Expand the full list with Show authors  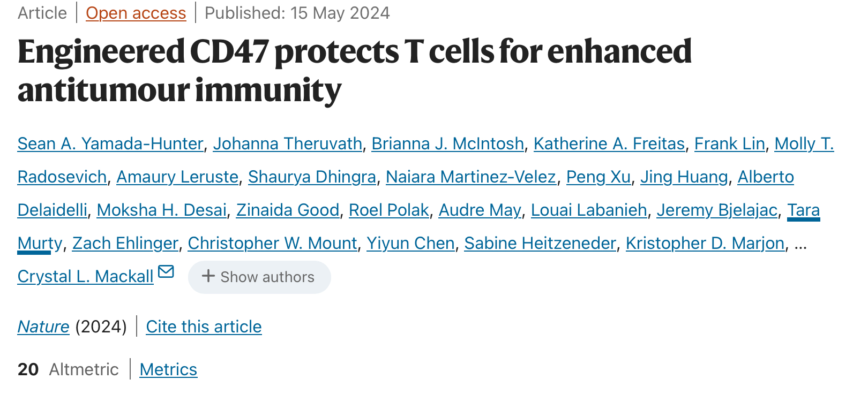tap(259, 277)
